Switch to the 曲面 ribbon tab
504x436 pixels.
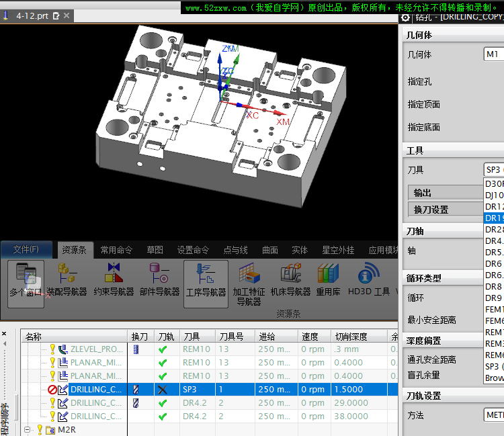pyautogui.click(x=270, y=250)
